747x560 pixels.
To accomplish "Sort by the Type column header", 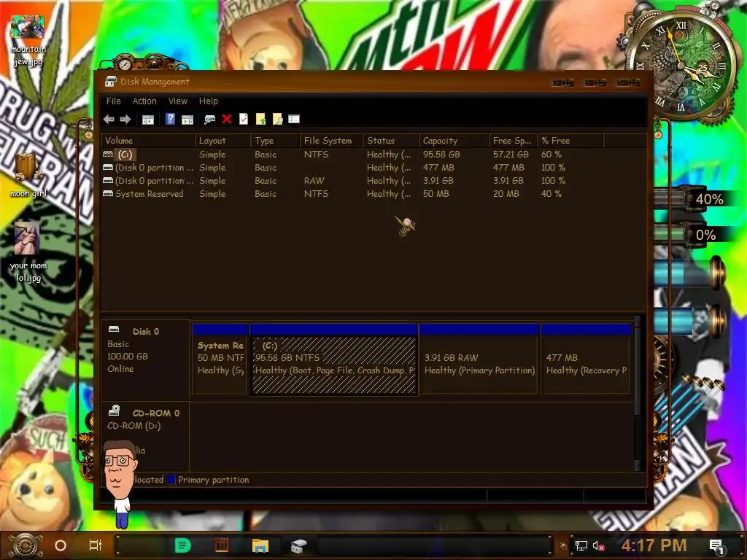I will coord(275,141).
